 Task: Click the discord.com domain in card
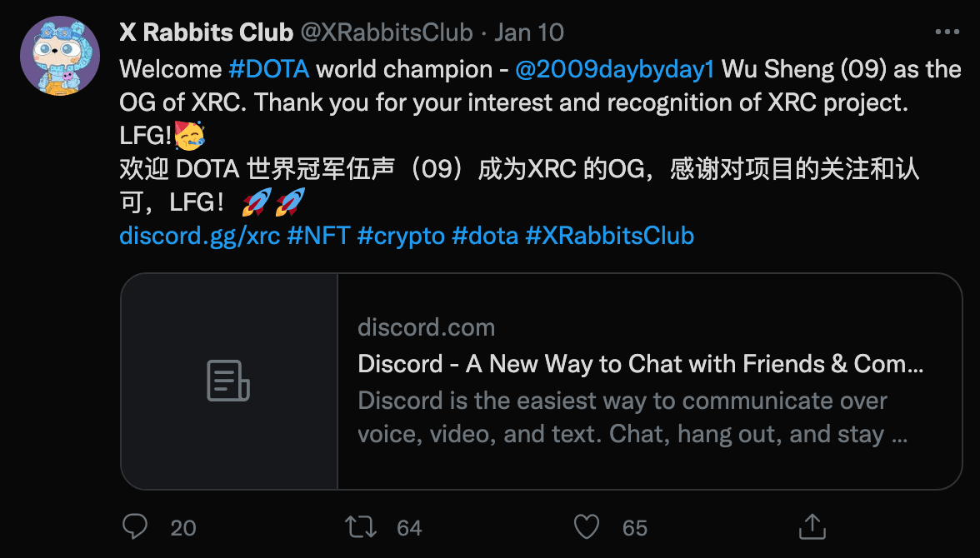pos(426,327)
